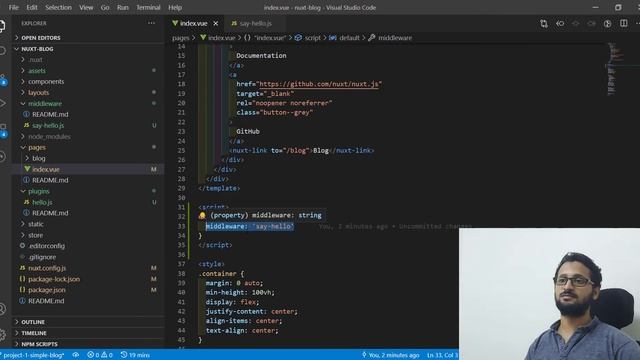Open Source Control view in activity bar

pyautogui.click(x=3, y=80)
